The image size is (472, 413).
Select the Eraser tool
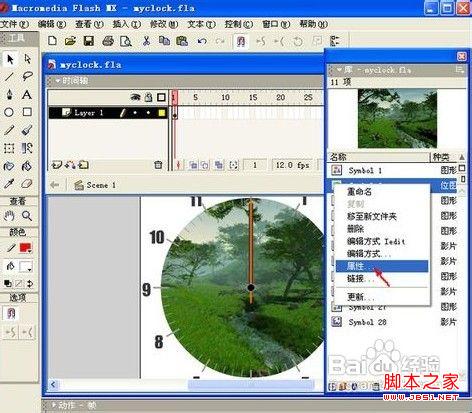(27, 184)
